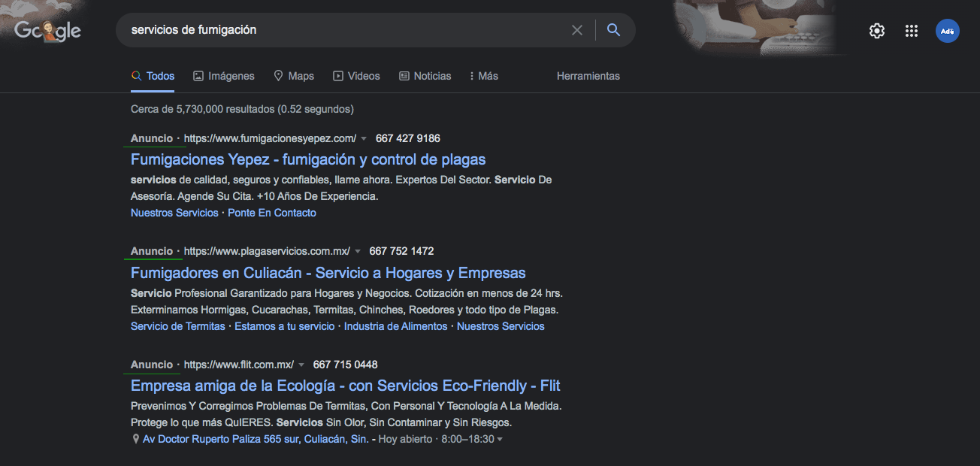The width and height of the screenshot is (980, 466).
Task: Click the Estamos a tu servicio sitelink
Action: click(x=285, y=326)
